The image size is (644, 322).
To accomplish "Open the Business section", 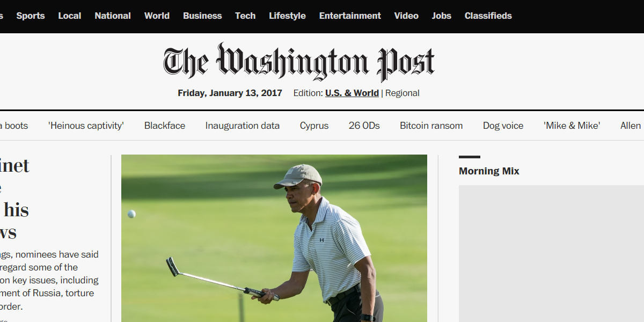I will click(202, 16).
